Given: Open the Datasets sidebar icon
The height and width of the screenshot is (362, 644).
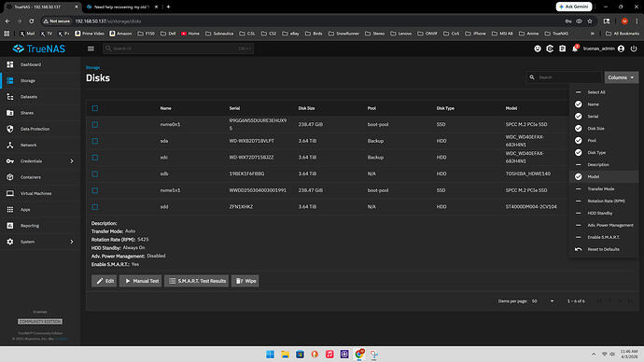Looking at the screenshot, I should [x=10, y=97].
